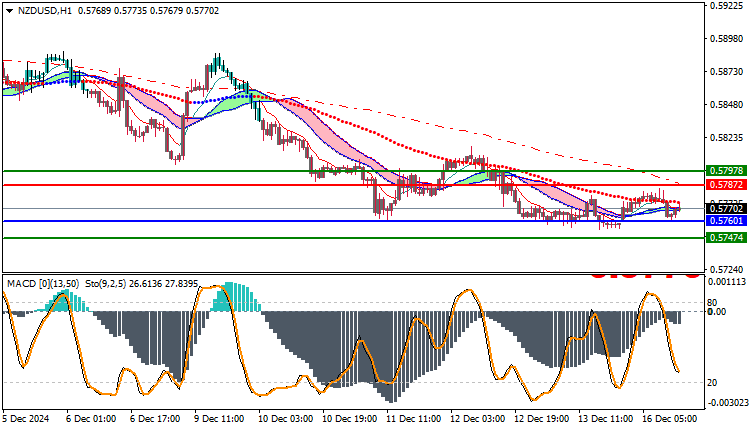Click the 0.58480 price scale value

[x=727, y=105]
